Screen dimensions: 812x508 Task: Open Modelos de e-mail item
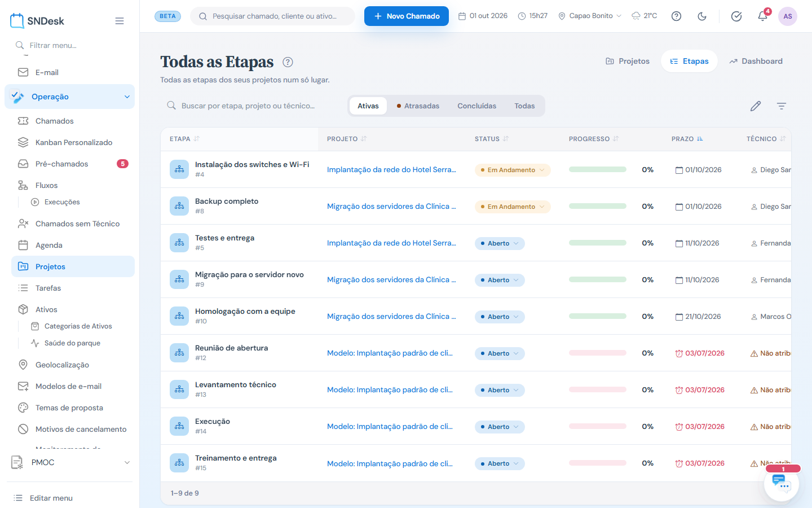click(x=73, y=386)
